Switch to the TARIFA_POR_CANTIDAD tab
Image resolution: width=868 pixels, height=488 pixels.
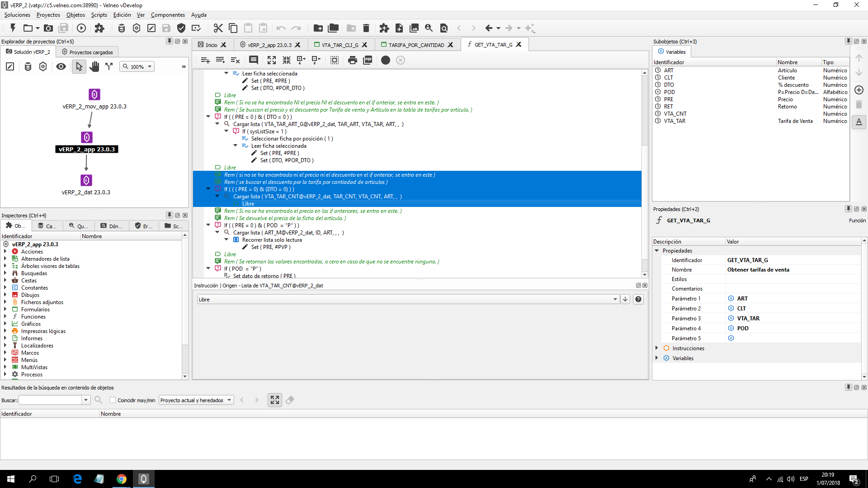416,45
